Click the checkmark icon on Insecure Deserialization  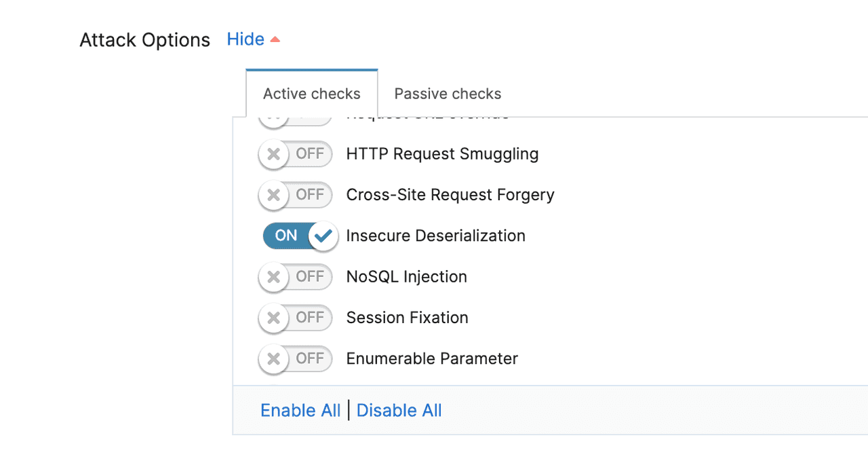(x=323, y=236)
